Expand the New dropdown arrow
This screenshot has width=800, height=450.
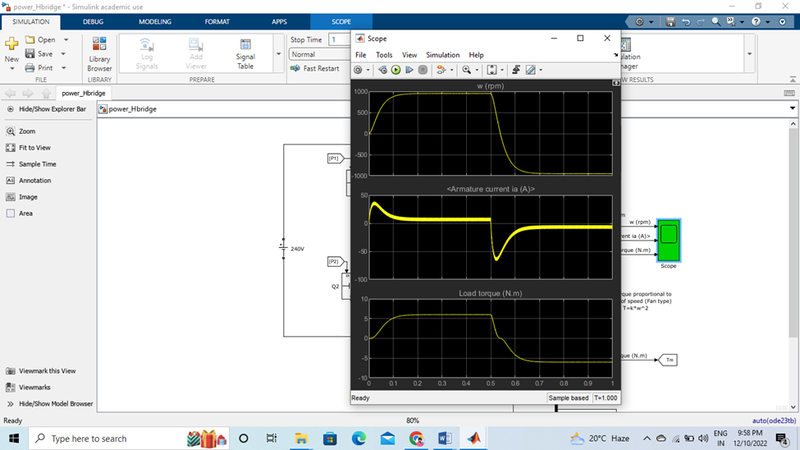(x=12, y=68)
